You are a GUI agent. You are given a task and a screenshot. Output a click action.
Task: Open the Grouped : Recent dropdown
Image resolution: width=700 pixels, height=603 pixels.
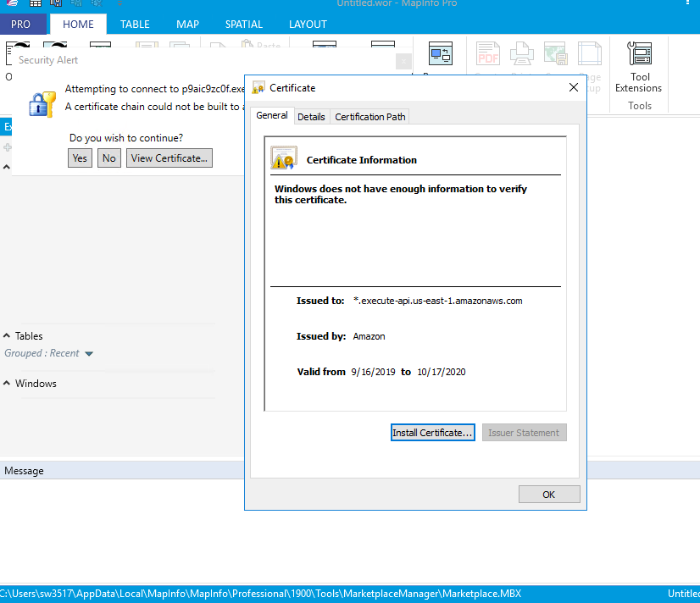[89, 354]
